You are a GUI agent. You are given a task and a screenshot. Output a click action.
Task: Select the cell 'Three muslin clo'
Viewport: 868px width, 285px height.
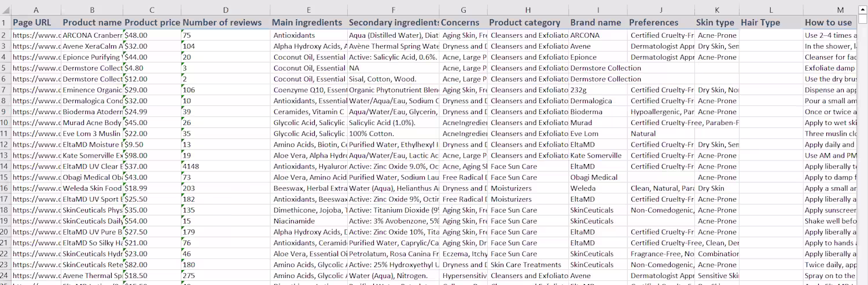pyautogui.click(x=830, y=134)
